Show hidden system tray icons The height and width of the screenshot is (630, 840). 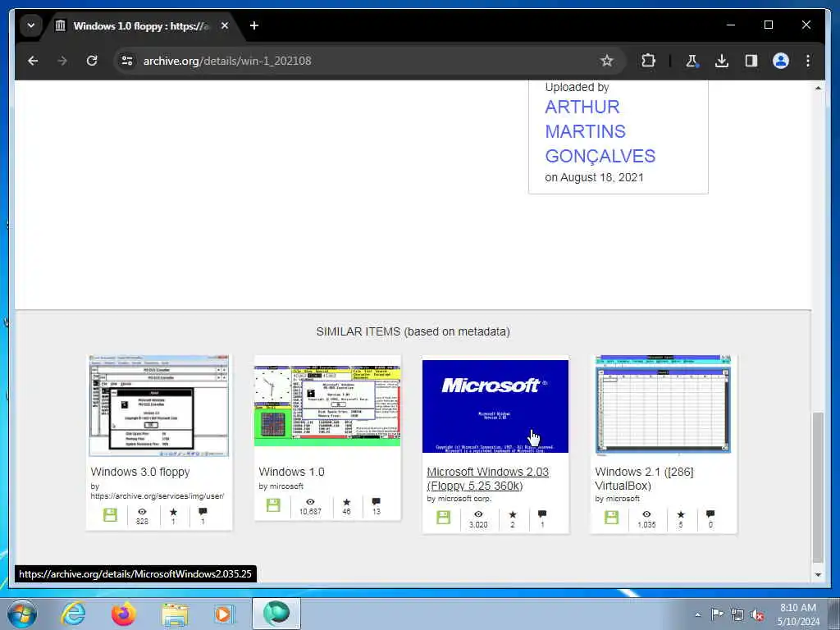pyautogui.click(x=697, y=615)
